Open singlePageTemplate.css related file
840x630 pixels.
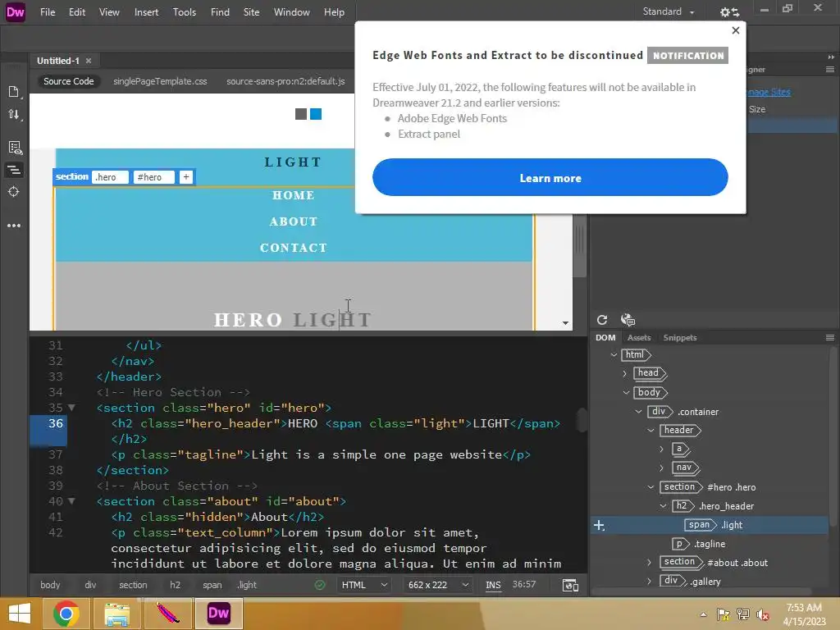(x=160, y=81)
